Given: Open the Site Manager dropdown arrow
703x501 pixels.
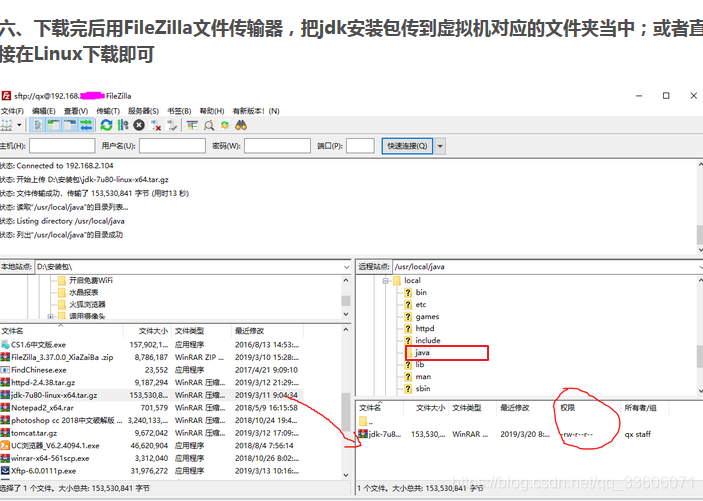Looking at the screenshot, I should [x=19, y=125].
